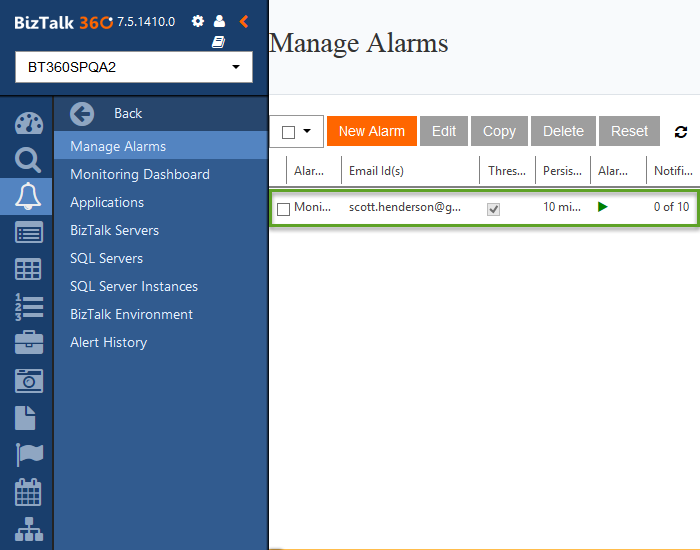Click the New Alarm button
This screenshot has height=550, width=700.
pos(371,131)
